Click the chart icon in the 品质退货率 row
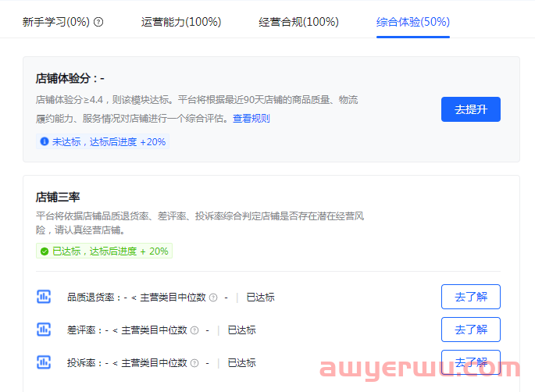Screen dimensions: 535x392 pos(44,297)
